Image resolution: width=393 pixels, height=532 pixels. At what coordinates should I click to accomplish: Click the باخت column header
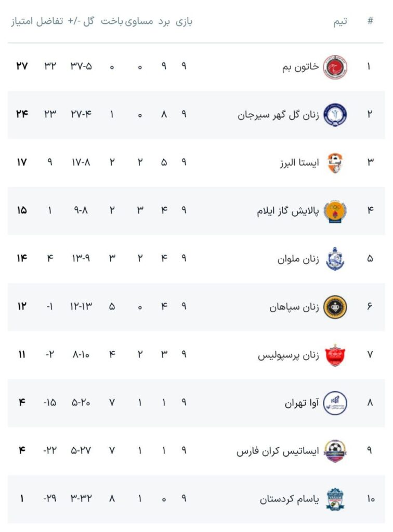(x=112, y=21)
